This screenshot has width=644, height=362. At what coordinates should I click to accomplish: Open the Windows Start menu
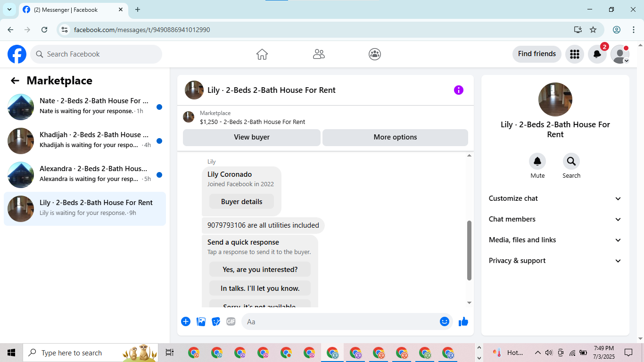point(11,353)
